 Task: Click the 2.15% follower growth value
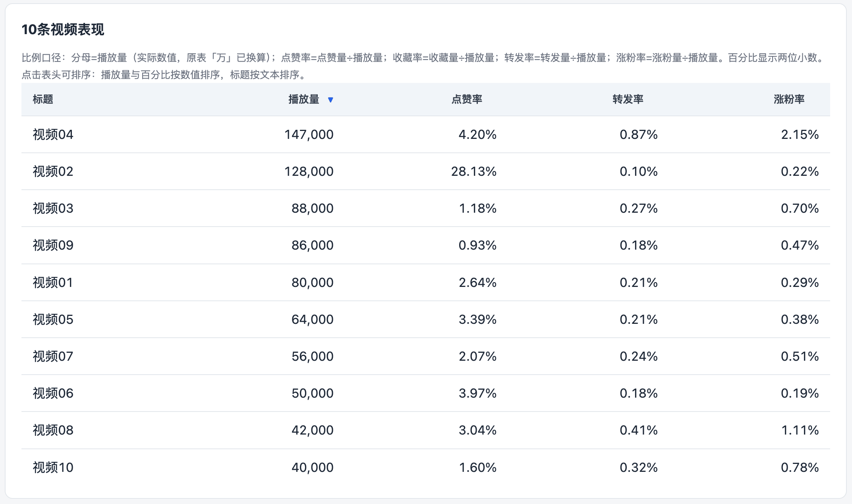tap(800, 135)
